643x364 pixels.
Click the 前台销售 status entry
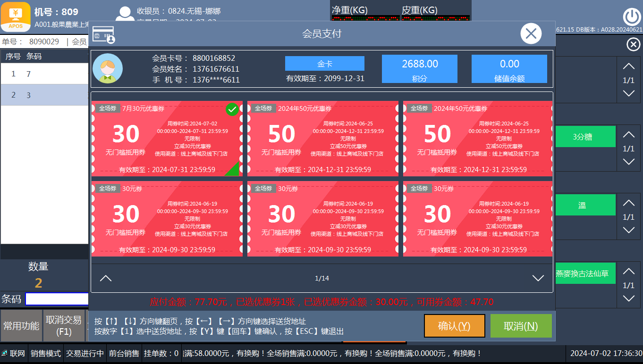(124, 353)
